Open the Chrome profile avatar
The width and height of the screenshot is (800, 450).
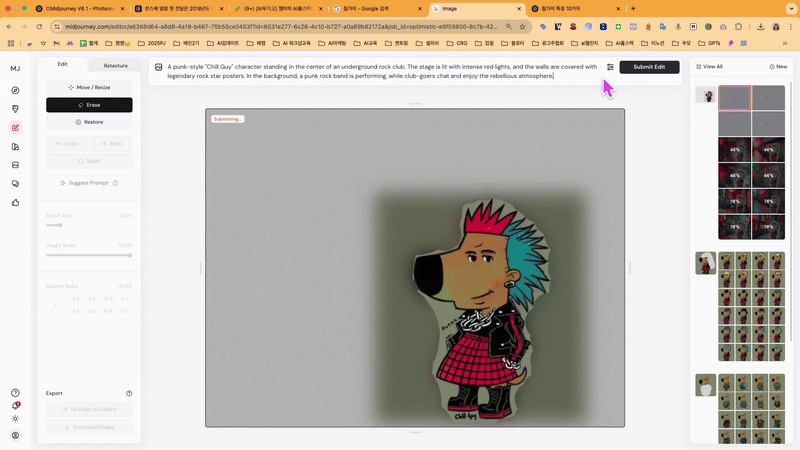point(776,27)
